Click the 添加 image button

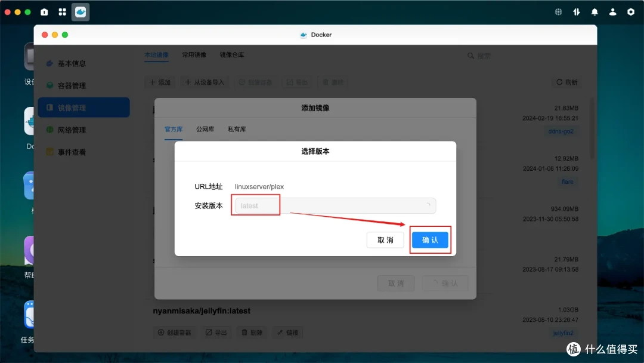point(160,82)
